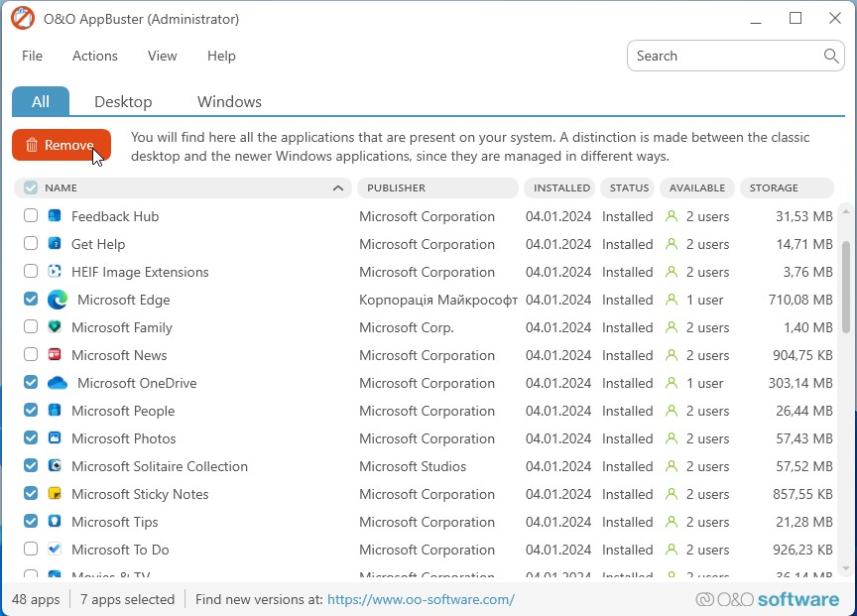Click the 48 apps status text
857x616 pixels.
click(36, 599)
